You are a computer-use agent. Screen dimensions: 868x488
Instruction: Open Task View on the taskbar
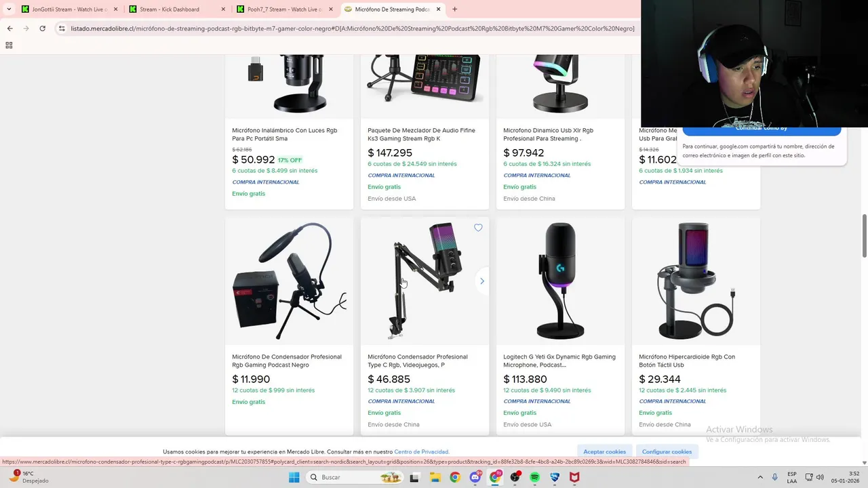(x=414, y=477)
